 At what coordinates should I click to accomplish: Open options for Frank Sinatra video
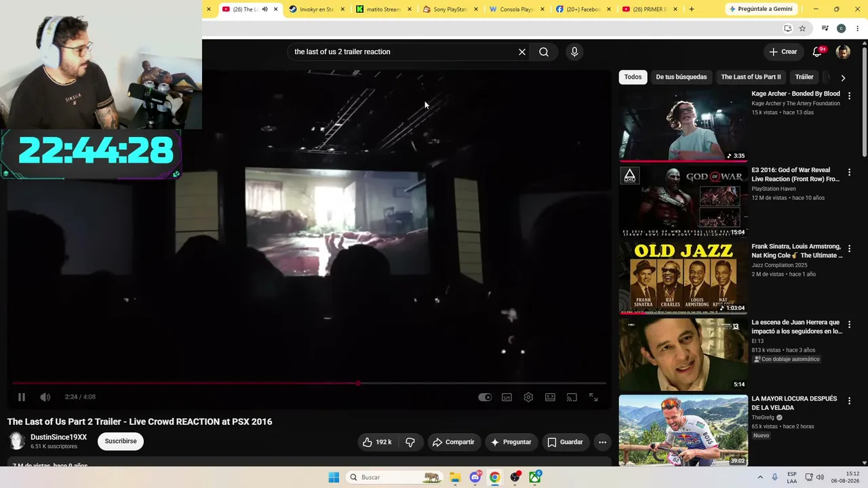[849, 249]
